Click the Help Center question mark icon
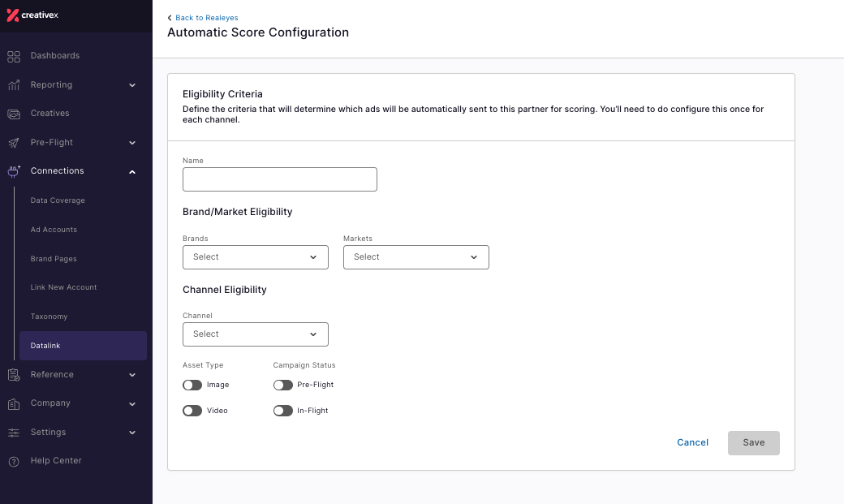The height and width of the screenshot is (504, 844). tap(14, 462)
